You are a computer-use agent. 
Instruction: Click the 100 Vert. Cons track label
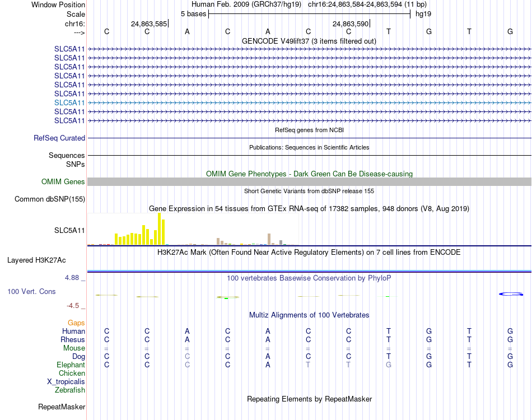[31, 291]
